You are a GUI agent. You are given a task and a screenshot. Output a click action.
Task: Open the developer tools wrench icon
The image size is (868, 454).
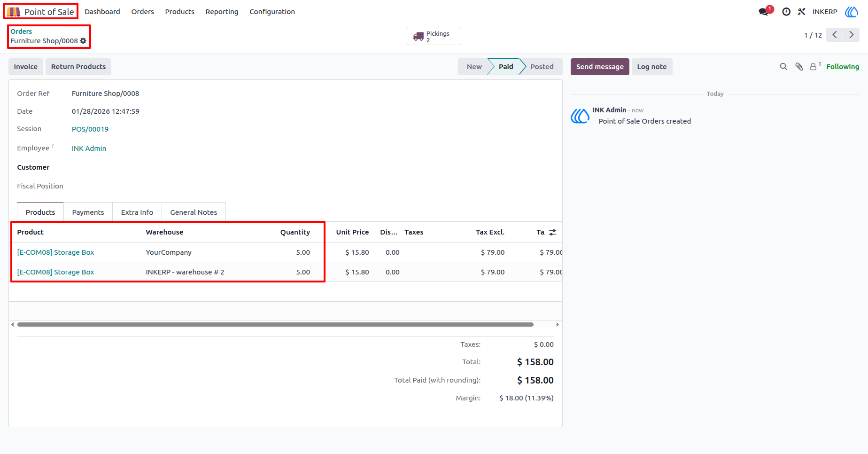pos(801,12)
